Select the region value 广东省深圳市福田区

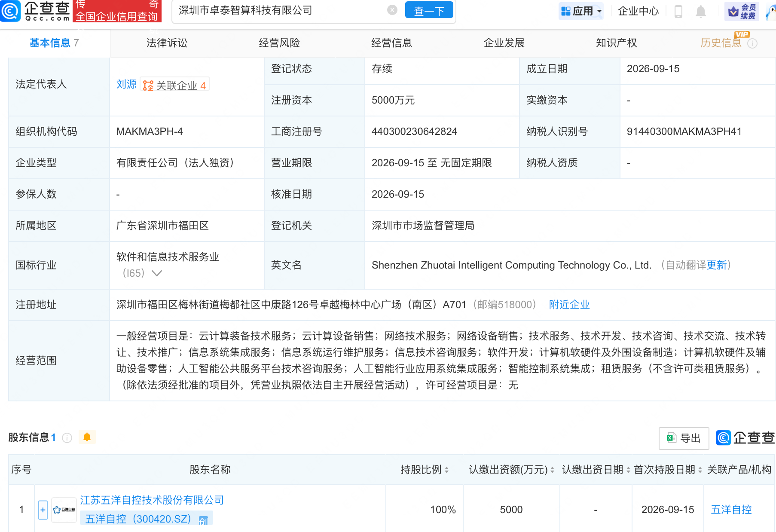[x=162, y=226]
